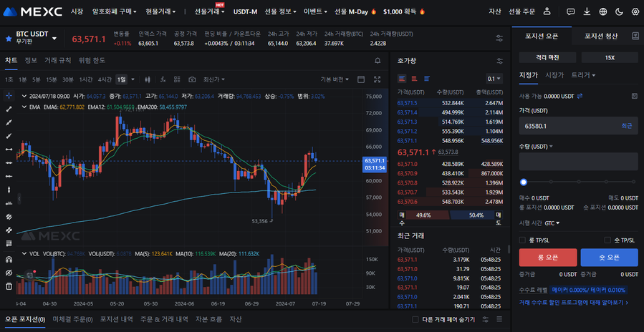644x332 pixels.
Task: Open the fee calculator icon beside available balance
Action: (635, 96)
